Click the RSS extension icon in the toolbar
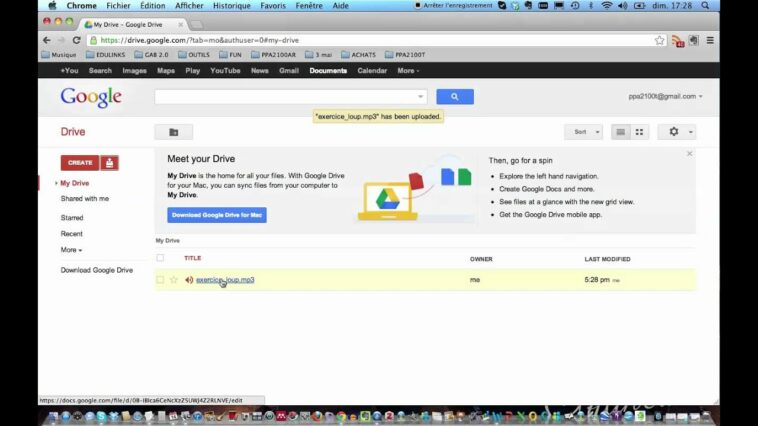This screenshot has height=426, width=758. tap(678, 41)
